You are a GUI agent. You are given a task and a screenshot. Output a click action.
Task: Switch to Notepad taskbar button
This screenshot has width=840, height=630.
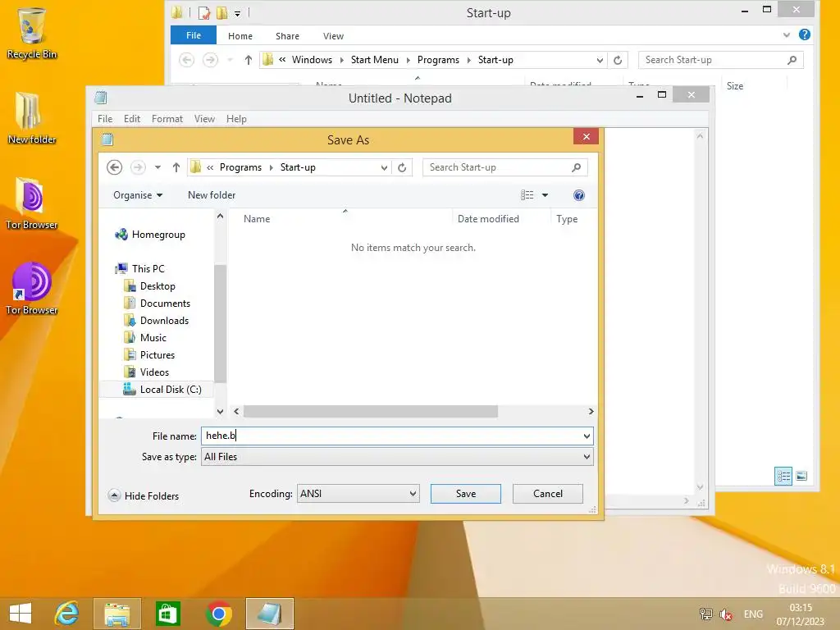[x=269, y=614]
